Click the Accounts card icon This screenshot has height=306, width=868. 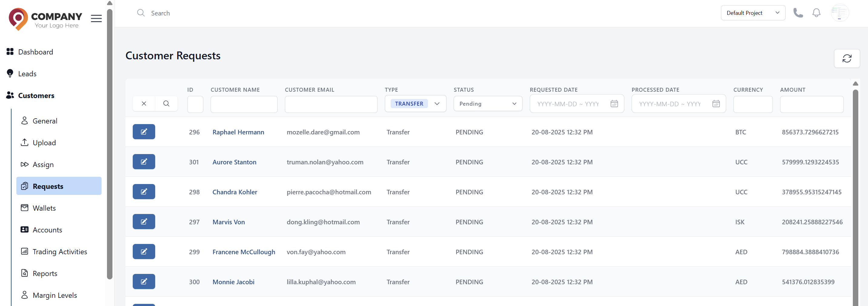tap(25, 230)
